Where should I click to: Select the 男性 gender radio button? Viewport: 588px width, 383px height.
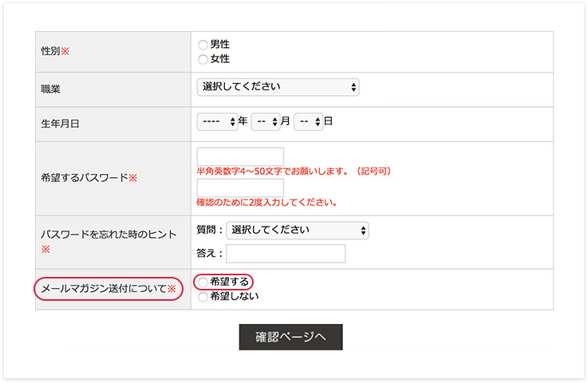click(203, 45)
